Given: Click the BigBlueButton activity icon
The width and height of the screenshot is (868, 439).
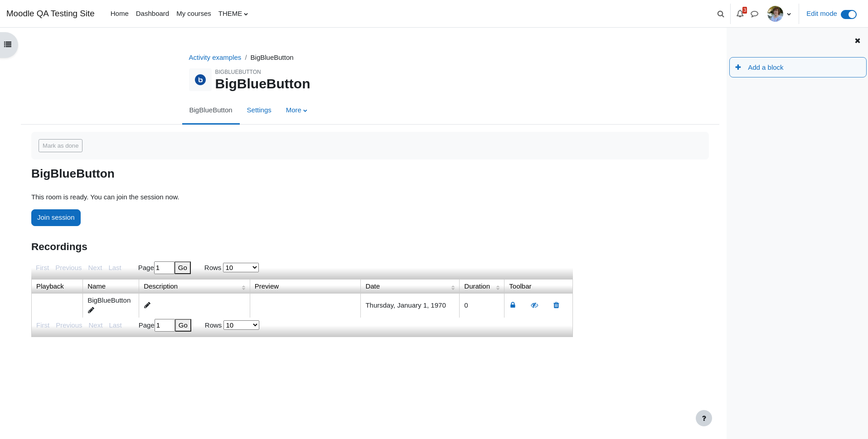Looking at the screenshot, I should pos(200,80).
